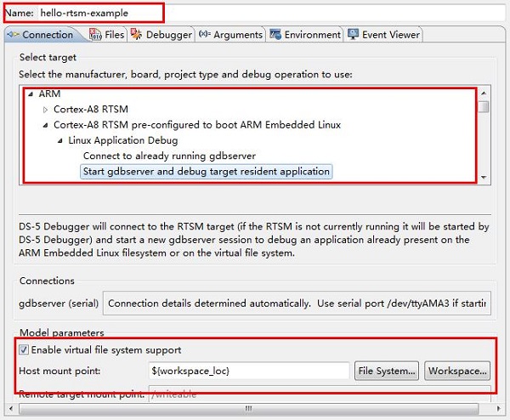Click the Remote target mount point field
Image resolution: width=510 pixels, height=420 pixels.
(x=320, y=394)
